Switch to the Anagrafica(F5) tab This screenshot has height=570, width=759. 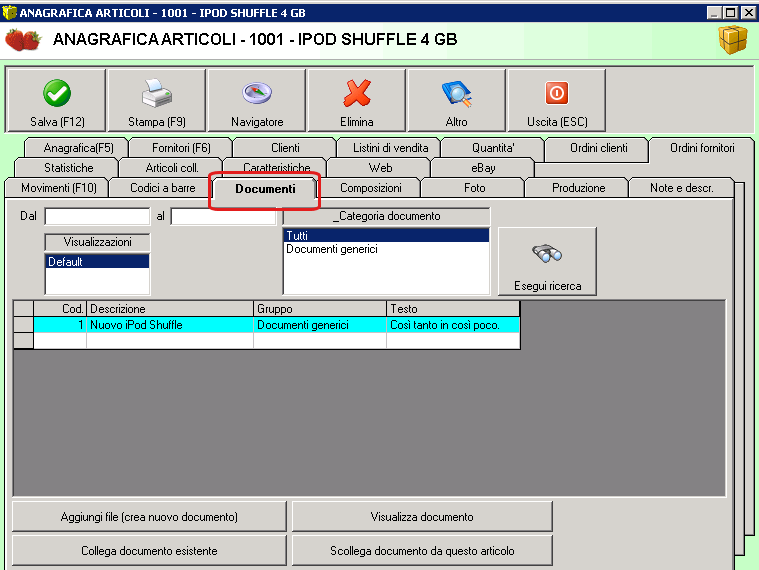tap(76, 148)
